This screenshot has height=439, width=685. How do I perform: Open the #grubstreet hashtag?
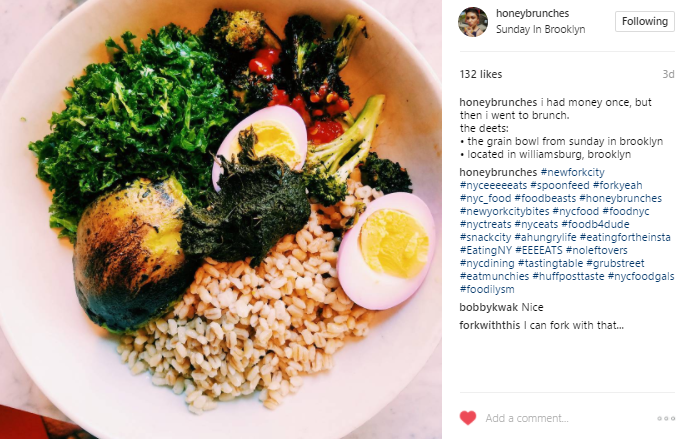click(615, 263)
